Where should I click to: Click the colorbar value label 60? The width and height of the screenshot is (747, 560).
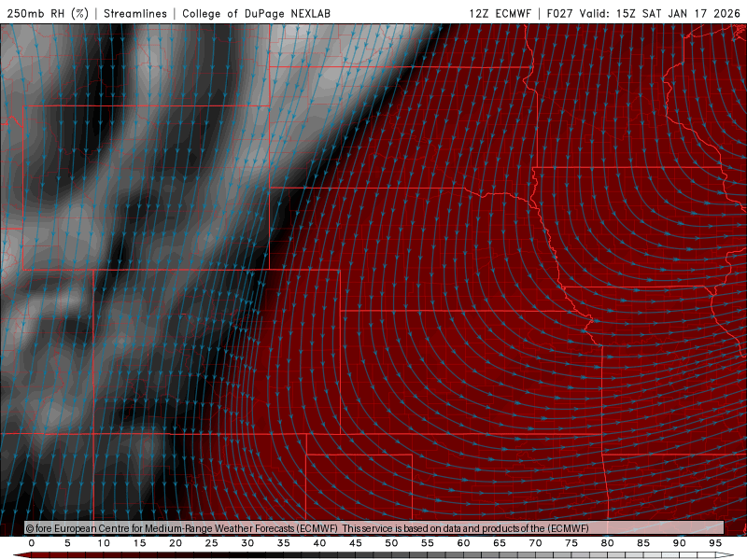point(463,543)
